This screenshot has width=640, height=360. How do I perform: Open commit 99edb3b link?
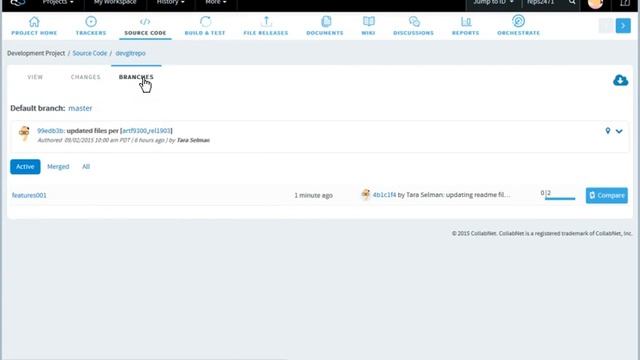50,131
